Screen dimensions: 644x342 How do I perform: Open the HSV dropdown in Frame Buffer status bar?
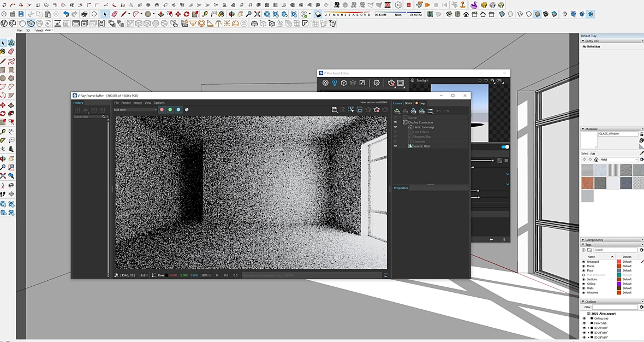(206, 275)
